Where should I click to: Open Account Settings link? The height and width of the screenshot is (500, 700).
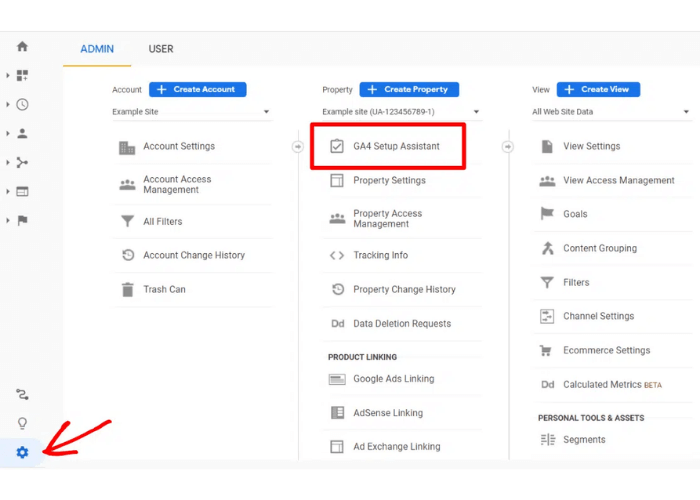179,146
